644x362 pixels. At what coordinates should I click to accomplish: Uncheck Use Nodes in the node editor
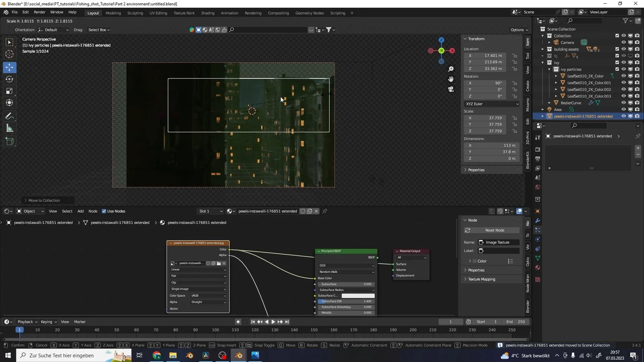pos(104,211)
